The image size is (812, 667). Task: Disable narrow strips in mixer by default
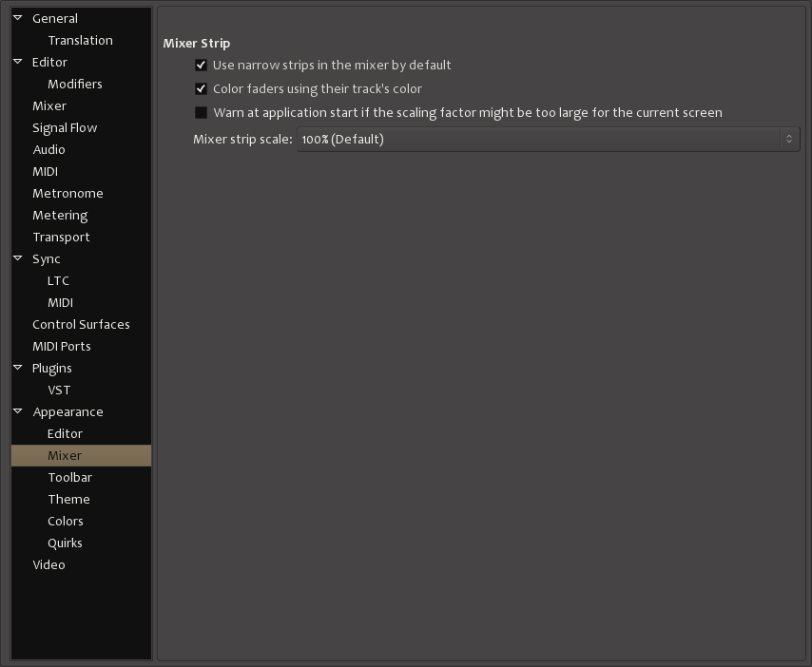coord(201,66)
